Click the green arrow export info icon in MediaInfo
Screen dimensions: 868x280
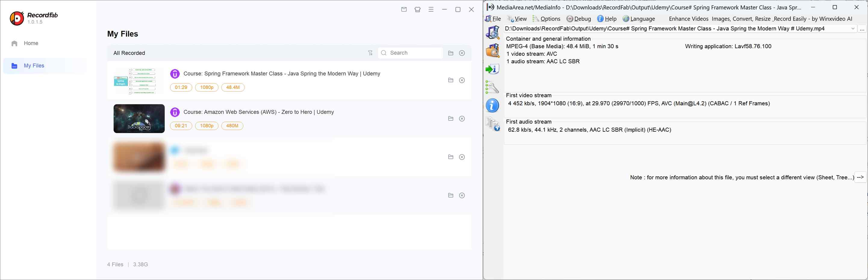493,69
